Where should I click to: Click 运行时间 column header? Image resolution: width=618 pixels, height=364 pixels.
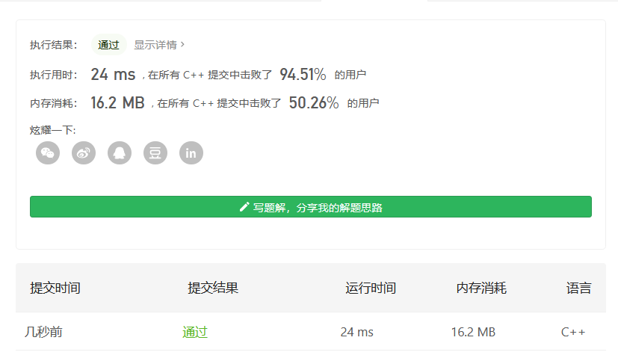point(371,288)
